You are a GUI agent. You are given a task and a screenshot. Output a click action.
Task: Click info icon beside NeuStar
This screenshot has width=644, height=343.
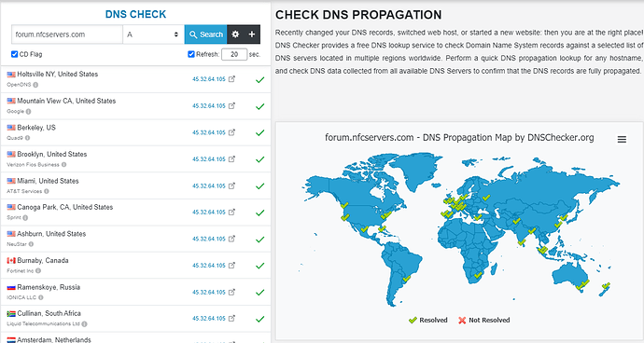coord(31,244)
